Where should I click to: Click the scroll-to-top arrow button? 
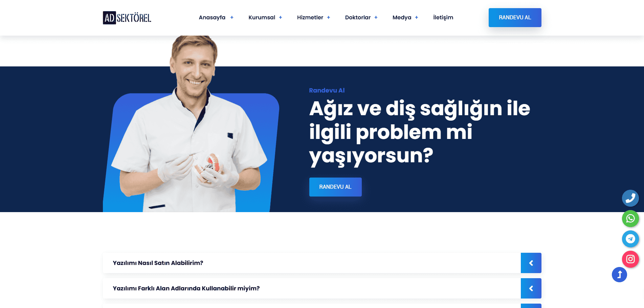(x=619, y=274)
